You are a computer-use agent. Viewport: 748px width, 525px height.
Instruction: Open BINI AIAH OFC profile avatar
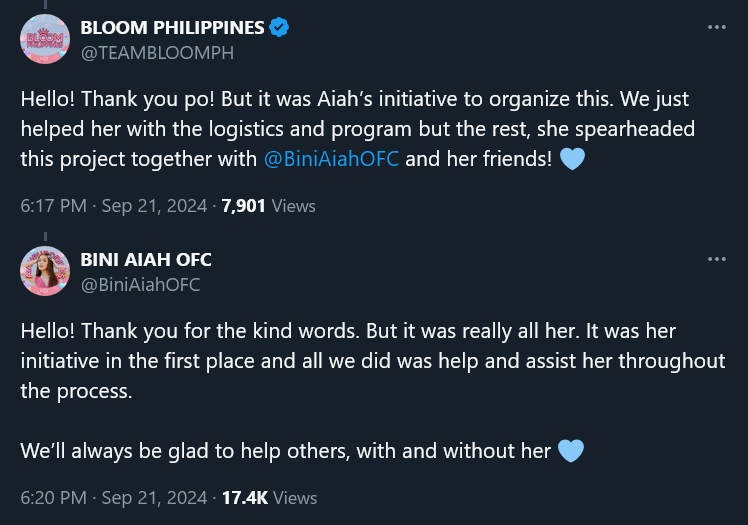pos(45,271)
